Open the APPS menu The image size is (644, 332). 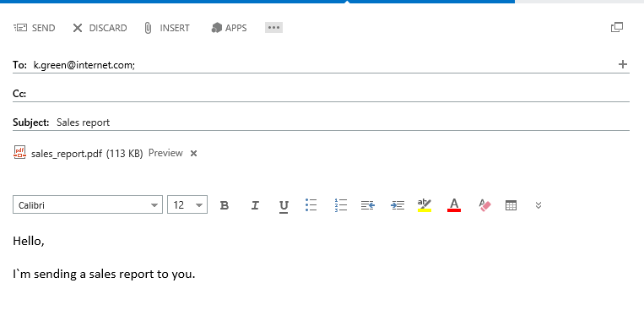click(229, 28)
